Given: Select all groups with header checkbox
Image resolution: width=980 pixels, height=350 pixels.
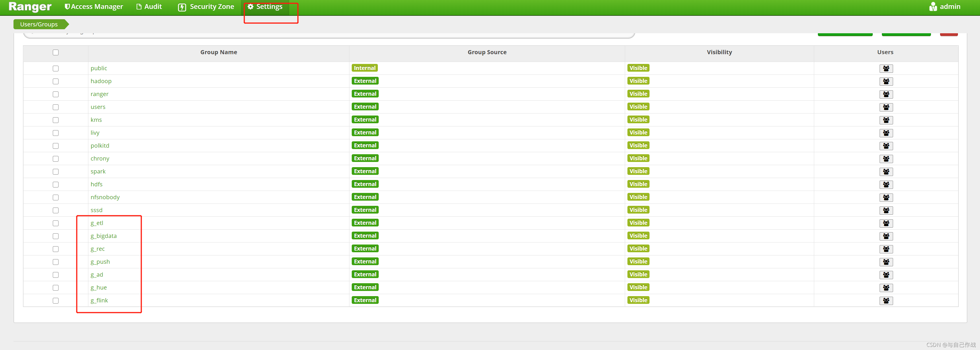Looking at the screenshot, I should tap(56, 52).
